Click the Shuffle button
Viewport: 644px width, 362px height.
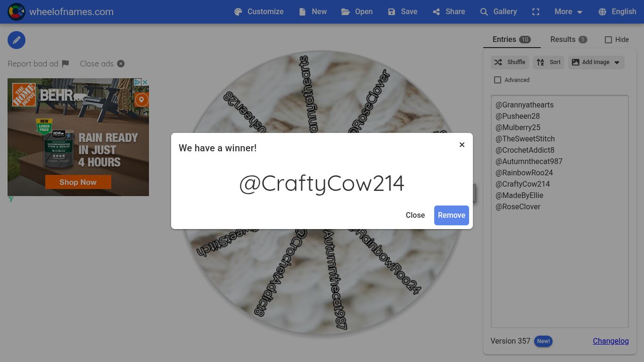point(510,62)
